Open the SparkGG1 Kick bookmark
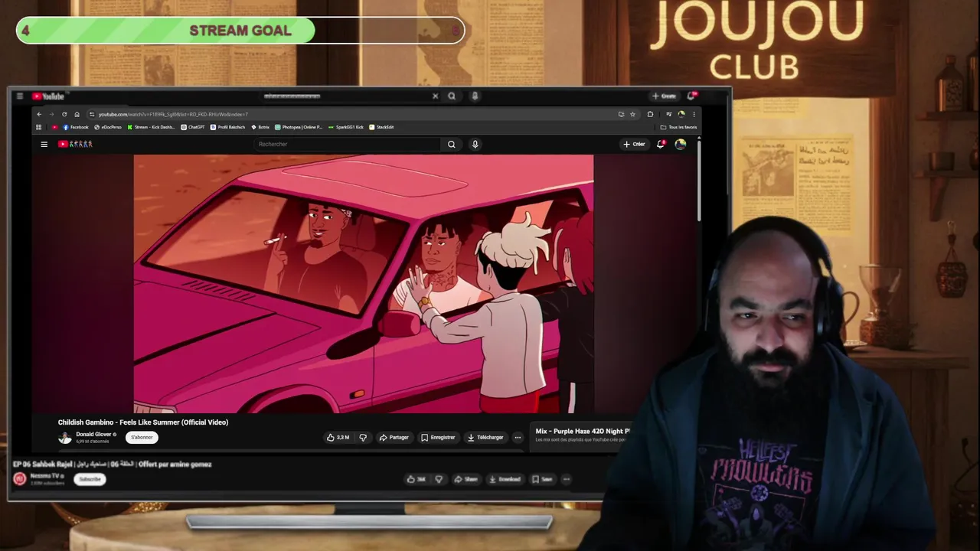 (x=346, y=127)
